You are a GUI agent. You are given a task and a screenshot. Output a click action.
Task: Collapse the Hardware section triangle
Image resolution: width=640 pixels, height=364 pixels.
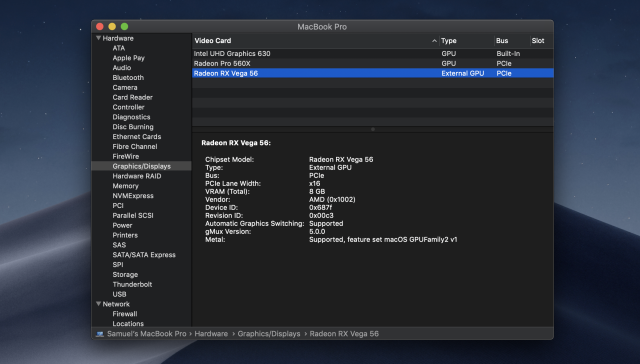tap(98, 38)
